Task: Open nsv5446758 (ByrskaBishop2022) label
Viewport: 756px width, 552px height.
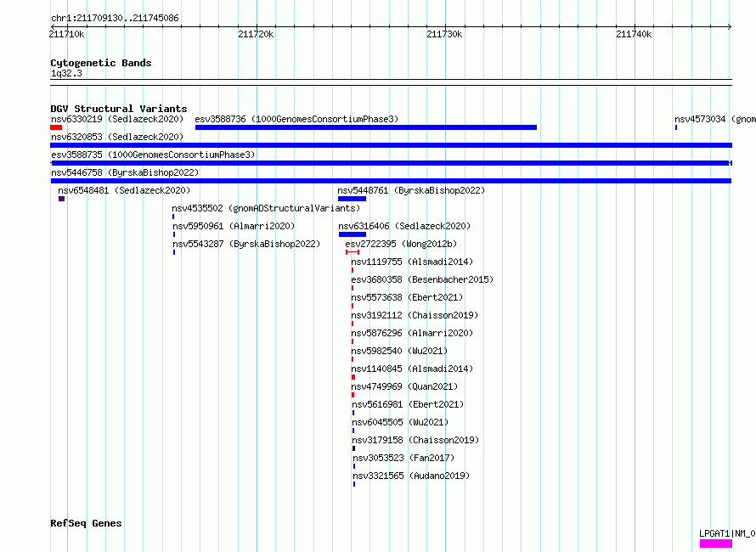Action: 125,172
